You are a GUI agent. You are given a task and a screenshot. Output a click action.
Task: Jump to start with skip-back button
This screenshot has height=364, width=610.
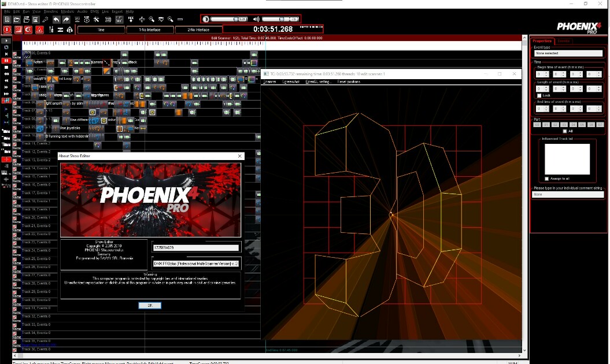click(x=6, y=54)
